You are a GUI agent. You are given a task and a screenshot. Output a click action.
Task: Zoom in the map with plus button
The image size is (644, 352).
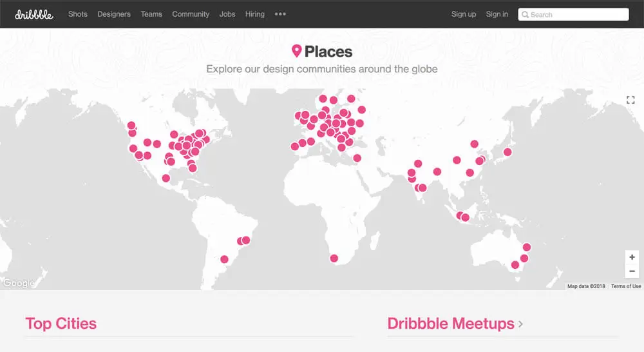pyautogui.click(x=632, y=257)
